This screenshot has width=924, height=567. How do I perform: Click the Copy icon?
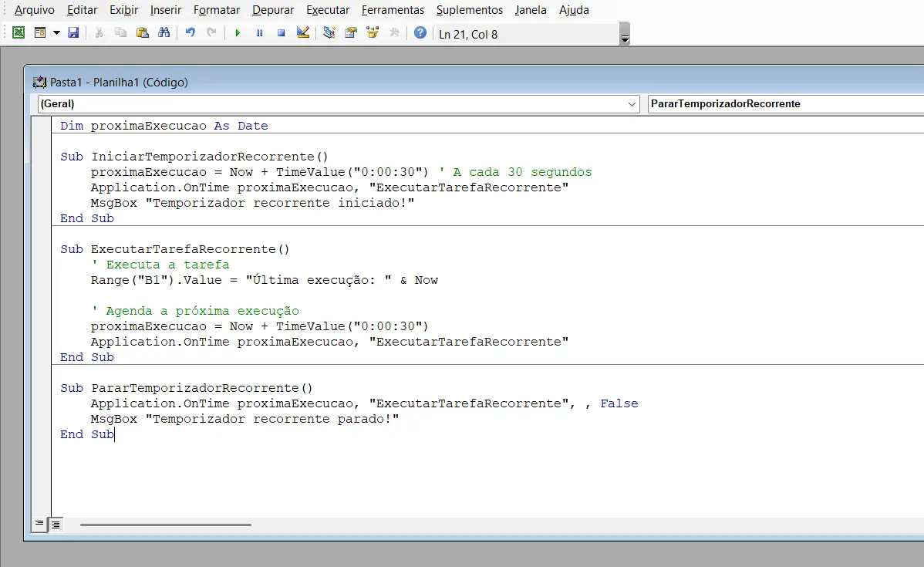(121, 32)
